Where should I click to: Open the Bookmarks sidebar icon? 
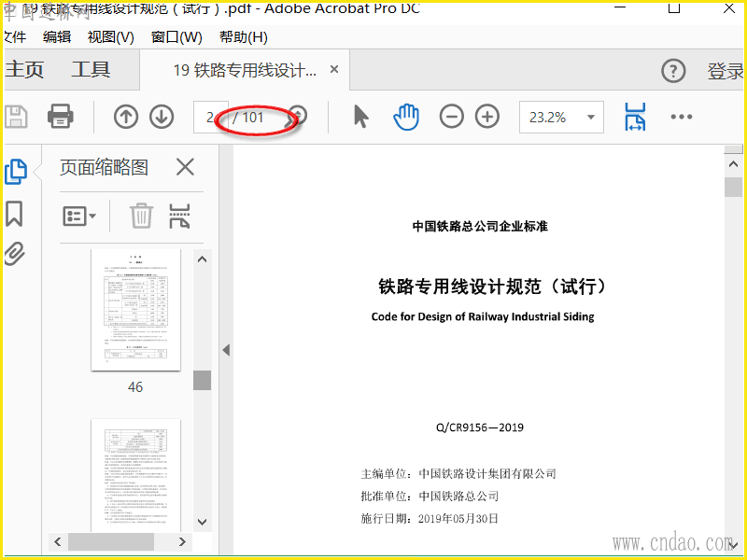(x=14, y=214)
